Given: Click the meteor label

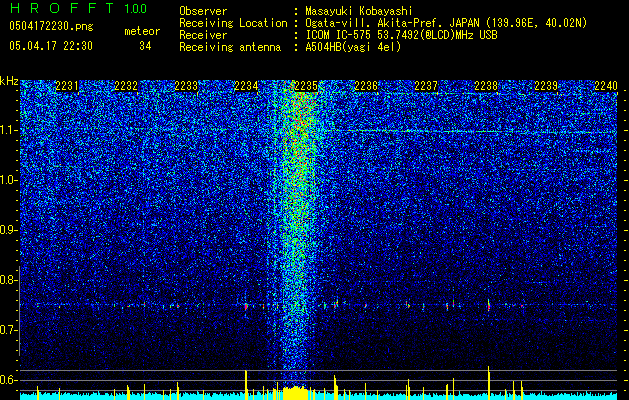Looking at the screenshot, I should [x=142, y=31].
